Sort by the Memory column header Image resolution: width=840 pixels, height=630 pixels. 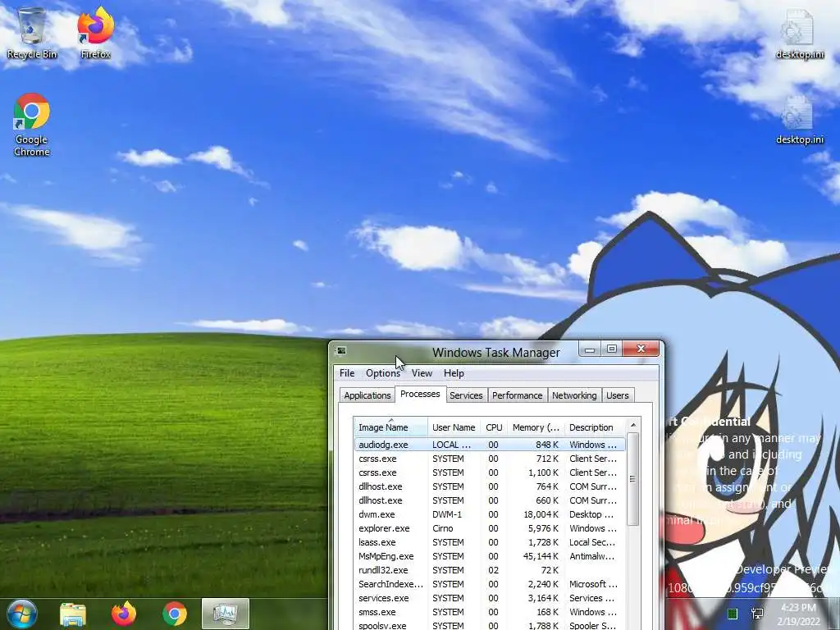coord(536,427)
